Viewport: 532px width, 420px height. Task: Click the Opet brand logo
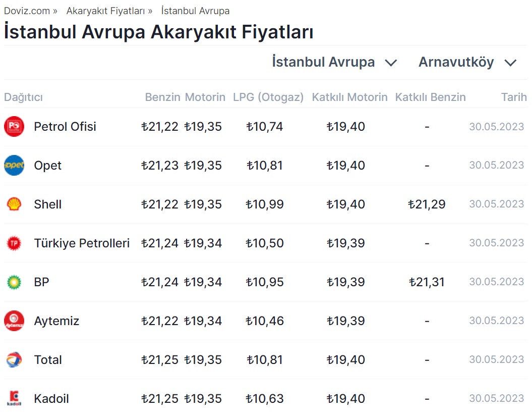point(14,166)
